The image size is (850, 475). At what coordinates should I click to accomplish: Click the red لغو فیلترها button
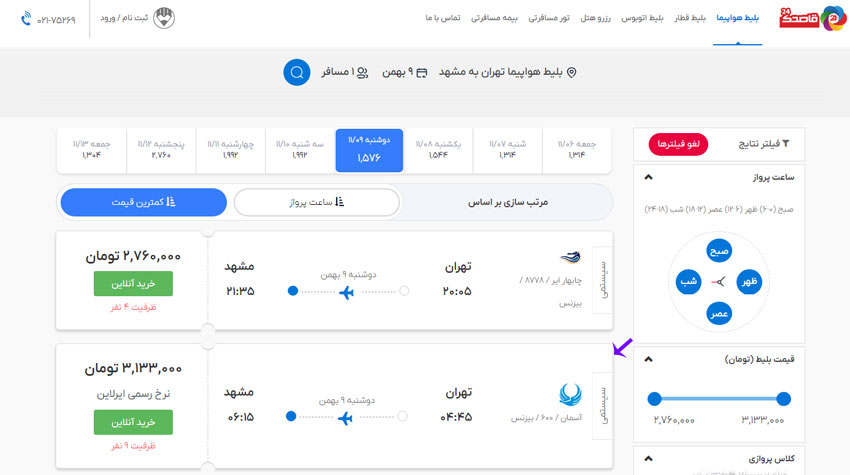tap(678, 144)
